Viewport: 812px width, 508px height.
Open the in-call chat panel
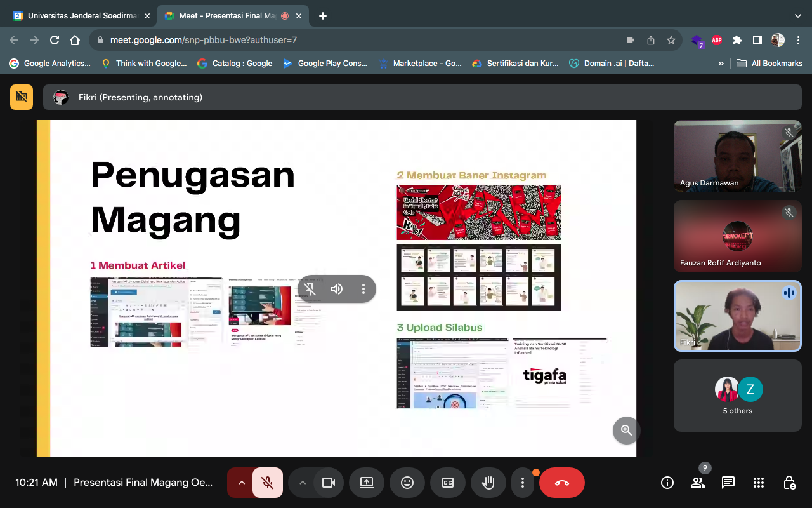(728, 483)
